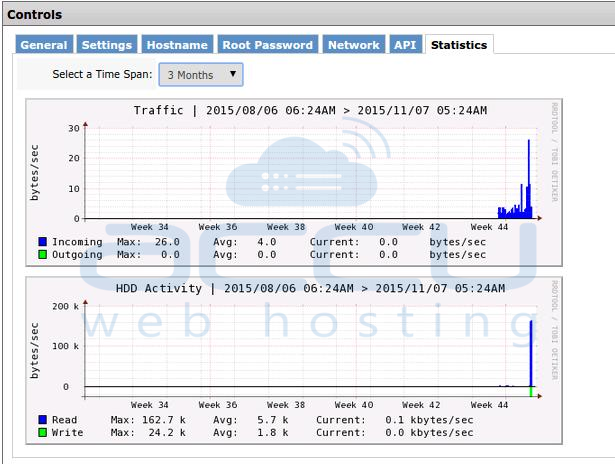The height and width of the screenshot is (464, 615).
Task: Go to the Hostname tab
Action: point(177,45)
